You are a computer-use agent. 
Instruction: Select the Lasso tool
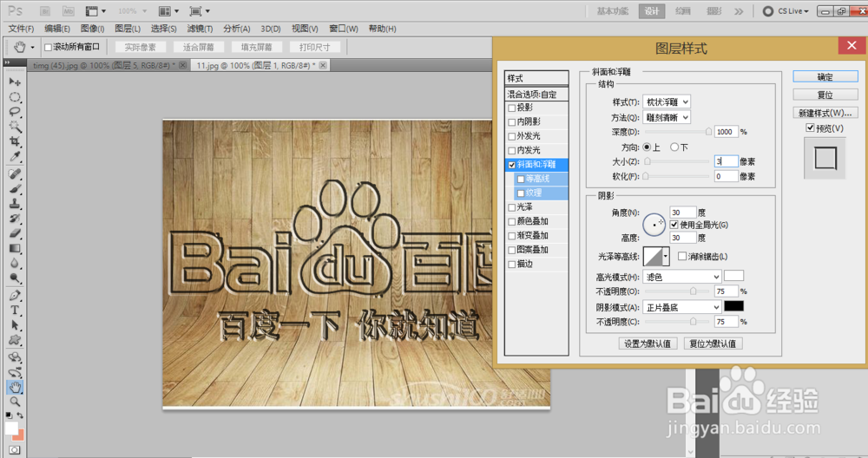15,112
